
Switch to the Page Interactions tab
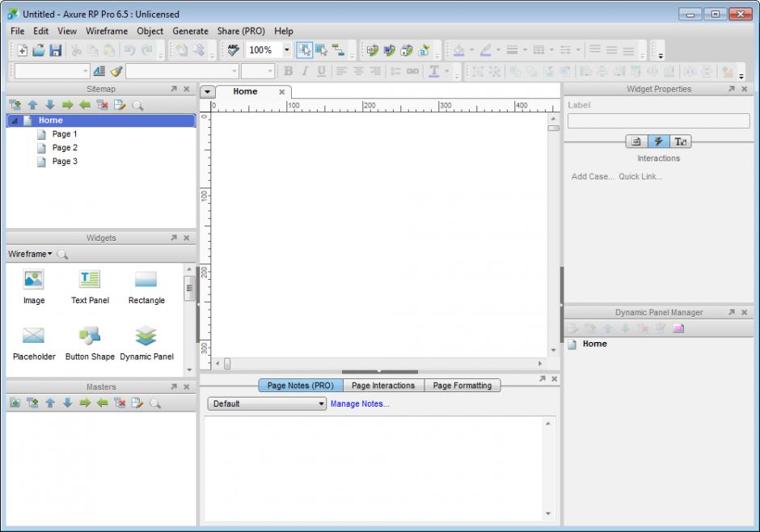(x=383, y=385)
